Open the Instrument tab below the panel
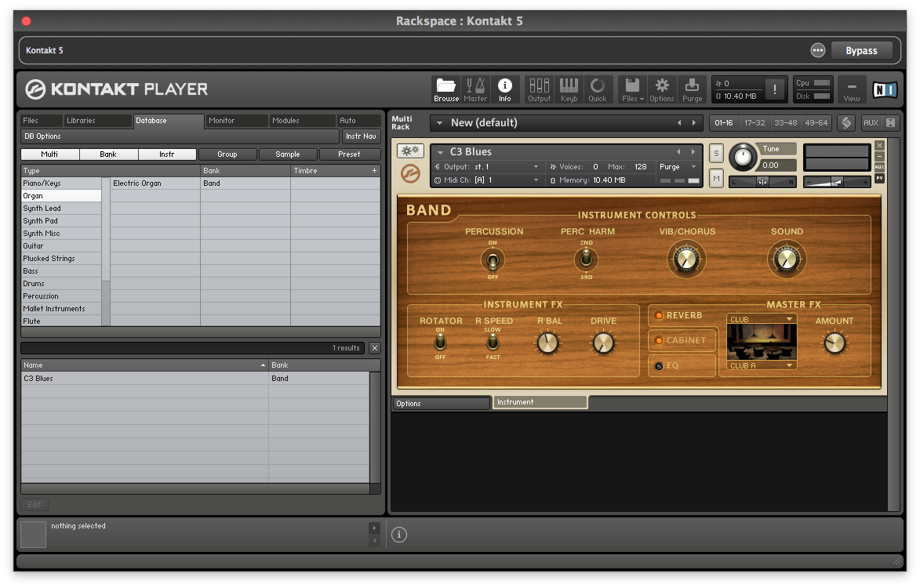The image size is (920, 588). pyautogui.click(x=540, y=402)
